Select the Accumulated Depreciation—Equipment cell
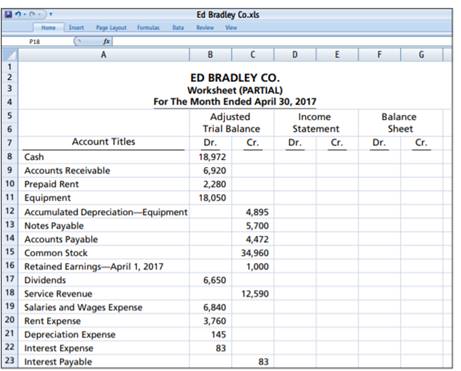461x371 pixels. [x=104, y=212]
